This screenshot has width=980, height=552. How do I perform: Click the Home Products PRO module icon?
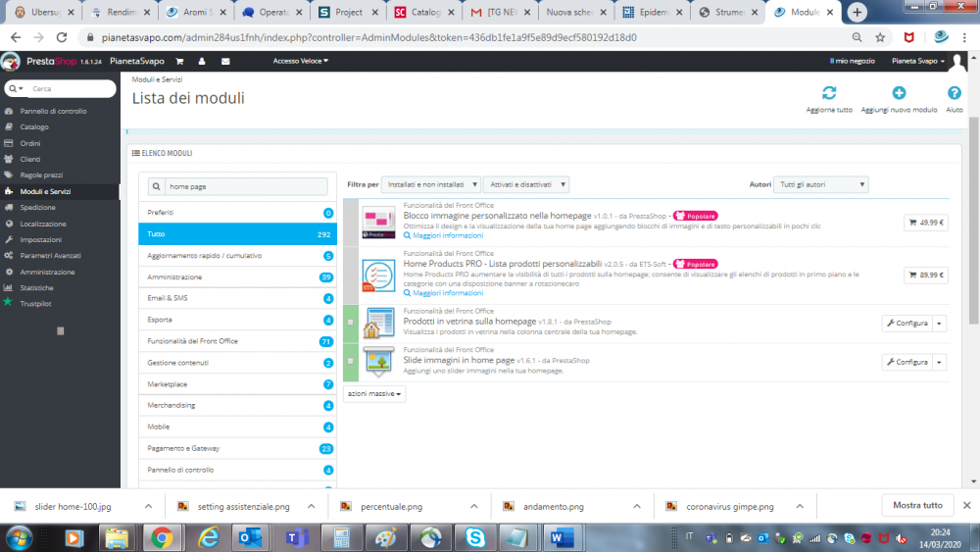pyautogui.click(x=378, y=276)
